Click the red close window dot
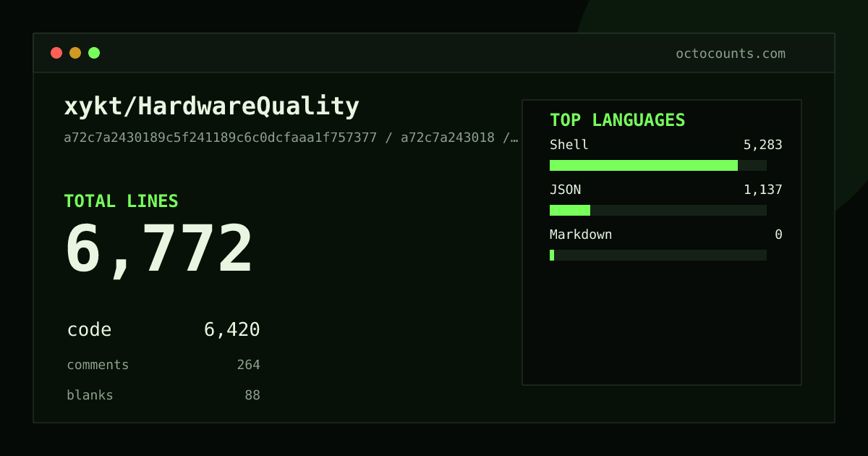 pyautogui.click(x=56, y=53)
